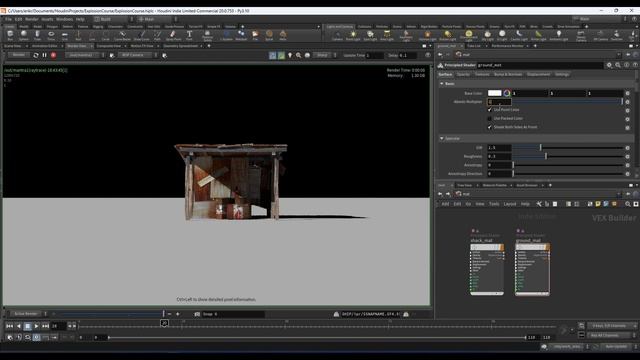Image resolution: width=640 pixels, height=360 pixels.
Task: Select the Box shelf tool
Action: pos(10,36)
